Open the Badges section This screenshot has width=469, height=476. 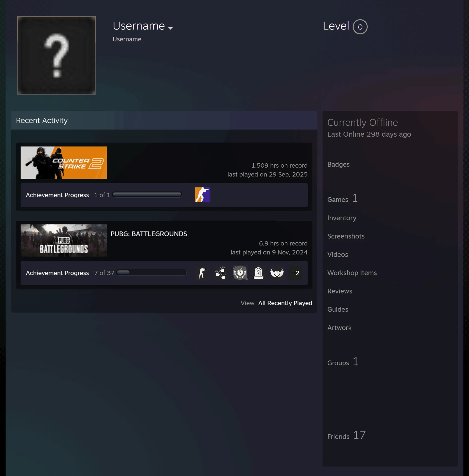click(x=338, y=164)
